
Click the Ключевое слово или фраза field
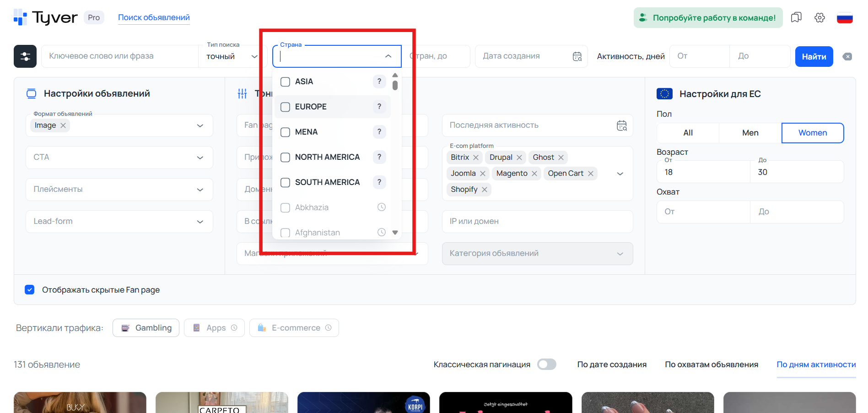119,56
